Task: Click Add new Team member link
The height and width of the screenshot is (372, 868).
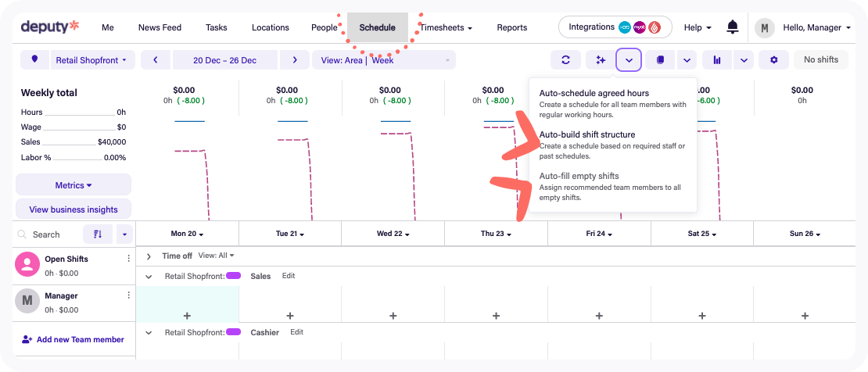Action: (x=73, y=339)
